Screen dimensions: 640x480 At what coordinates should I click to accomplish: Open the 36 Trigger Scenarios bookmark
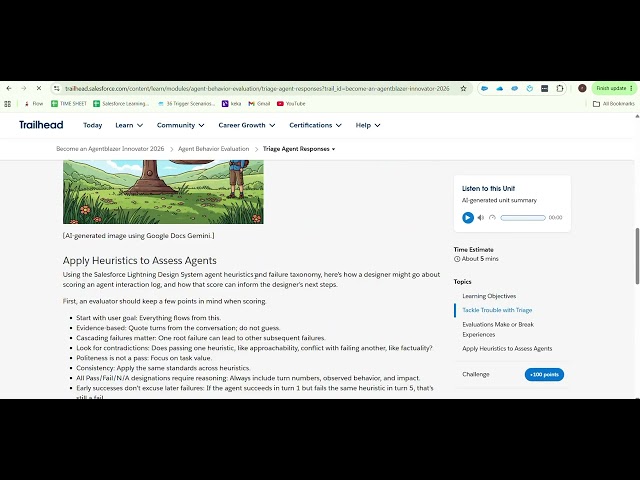click(186, 104)
